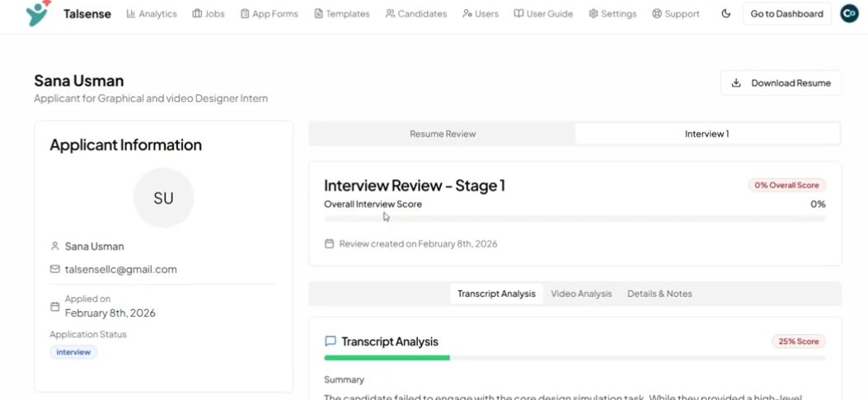Click the Application Status label

click(88, 335)
